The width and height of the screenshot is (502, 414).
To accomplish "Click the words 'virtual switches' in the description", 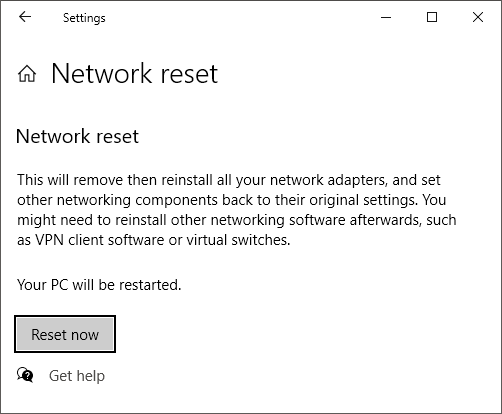I will (x=238, y=240).
